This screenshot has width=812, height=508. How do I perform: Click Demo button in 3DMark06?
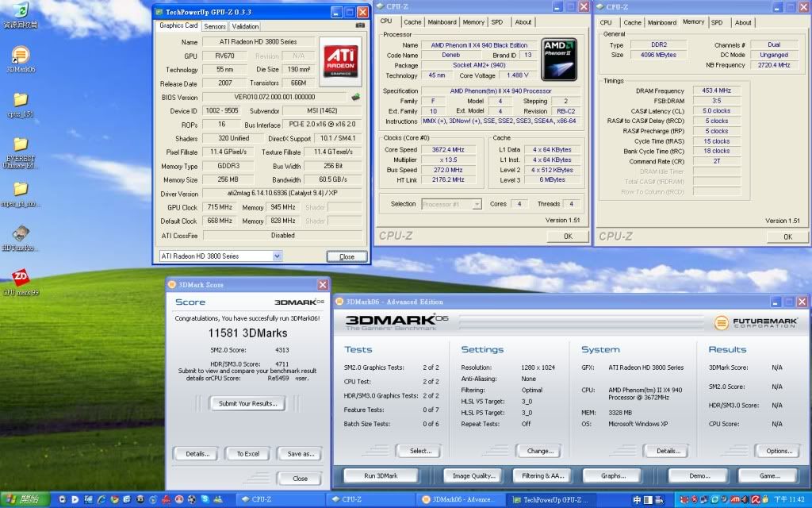coord(699,475)
